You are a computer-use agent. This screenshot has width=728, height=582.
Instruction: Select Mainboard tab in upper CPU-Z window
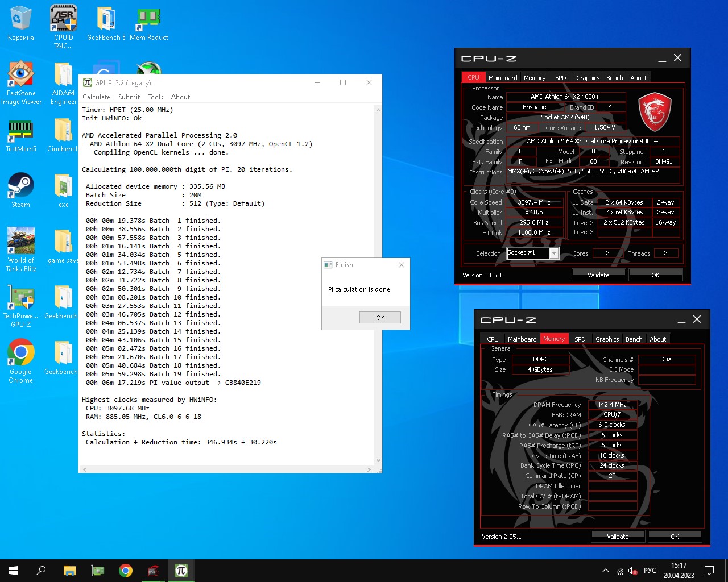click(503, 78)
